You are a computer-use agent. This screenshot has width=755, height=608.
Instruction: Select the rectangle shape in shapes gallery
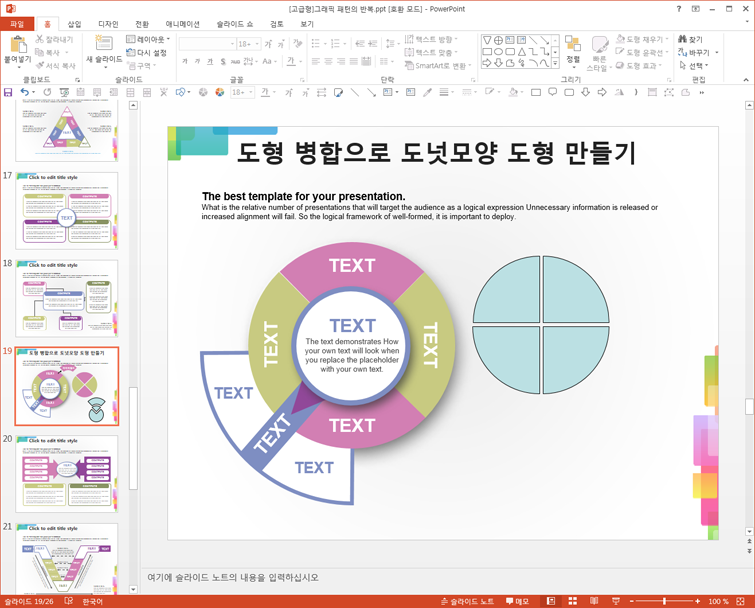[x=487, y=52]
